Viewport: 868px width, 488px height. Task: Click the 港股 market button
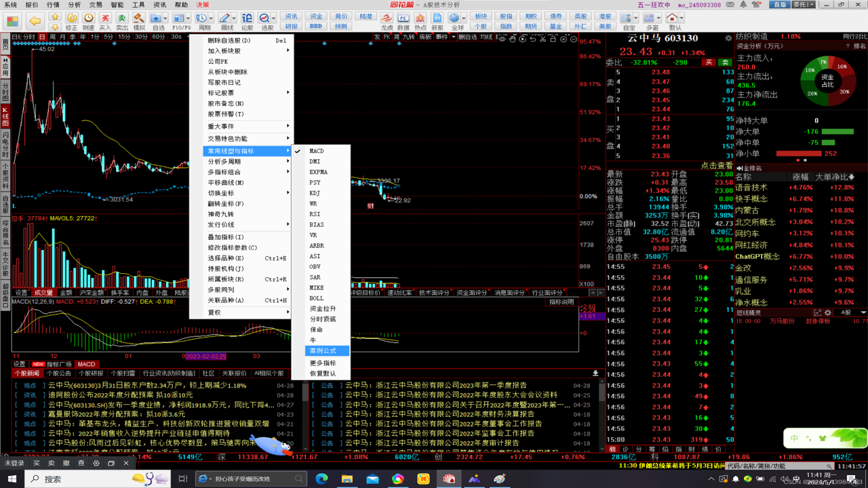[605, 16]
